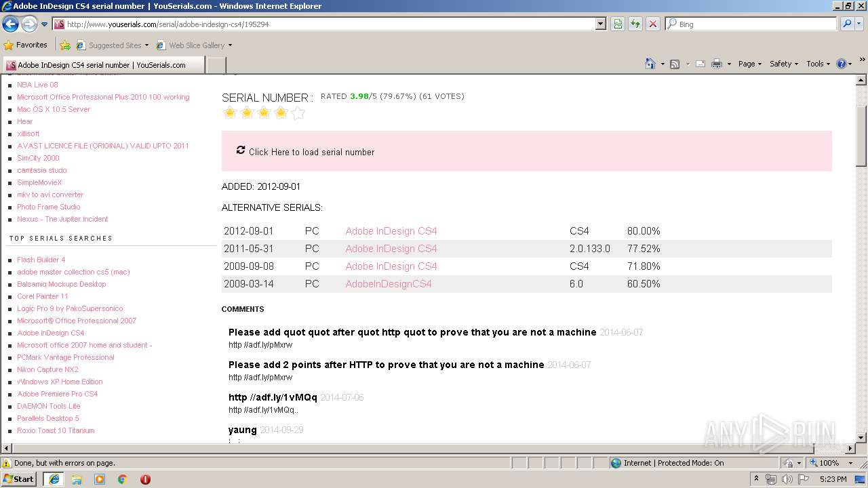This screenshot has height=488, width=868.
Task: Click the volume speaker tray icon
Action: 787,479
